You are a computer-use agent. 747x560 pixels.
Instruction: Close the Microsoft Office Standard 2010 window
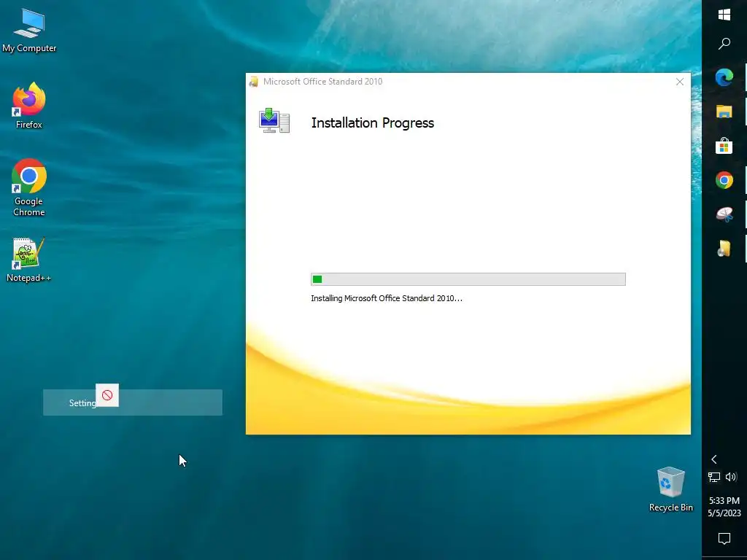coord(680,82)
